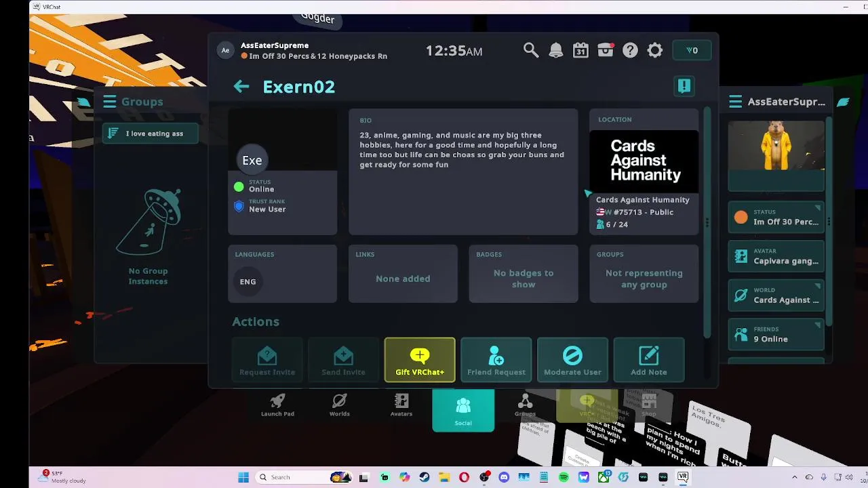Add Note for this user
Screen dimensions: 868x488
[649, 360]
